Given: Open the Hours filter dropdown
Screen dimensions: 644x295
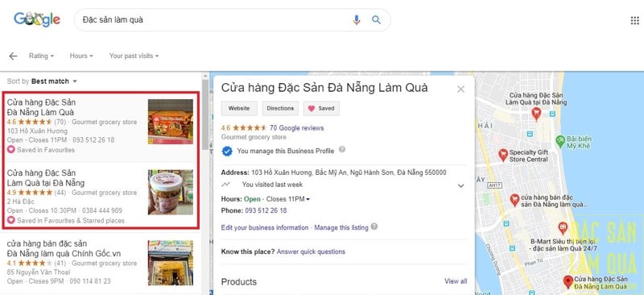Looking at the screenshot, I should pos(81,56).
